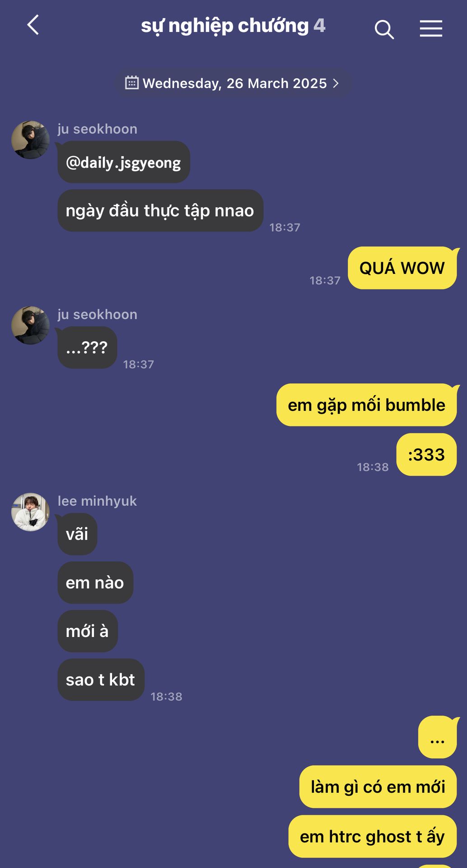Tap the 'em gặp mối bumble' bubble
The height and width of the screenshot is (868, 467).
coord(366,405)
